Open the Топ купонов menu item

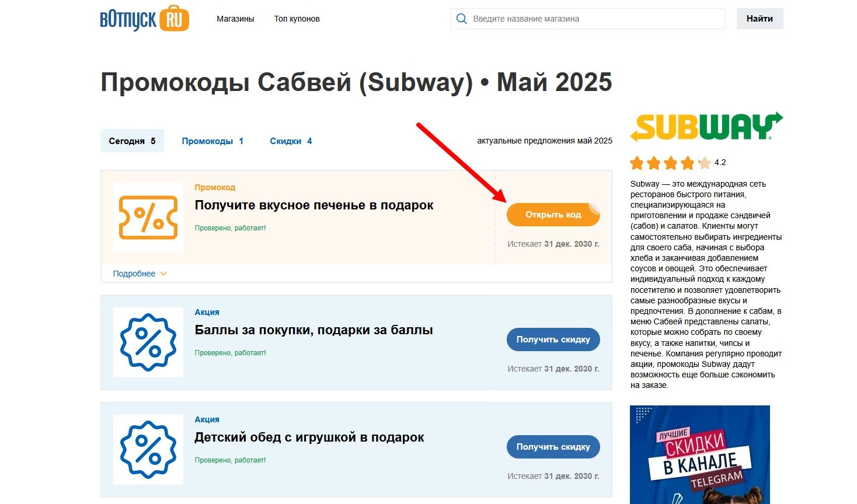(x=297, y=18)
